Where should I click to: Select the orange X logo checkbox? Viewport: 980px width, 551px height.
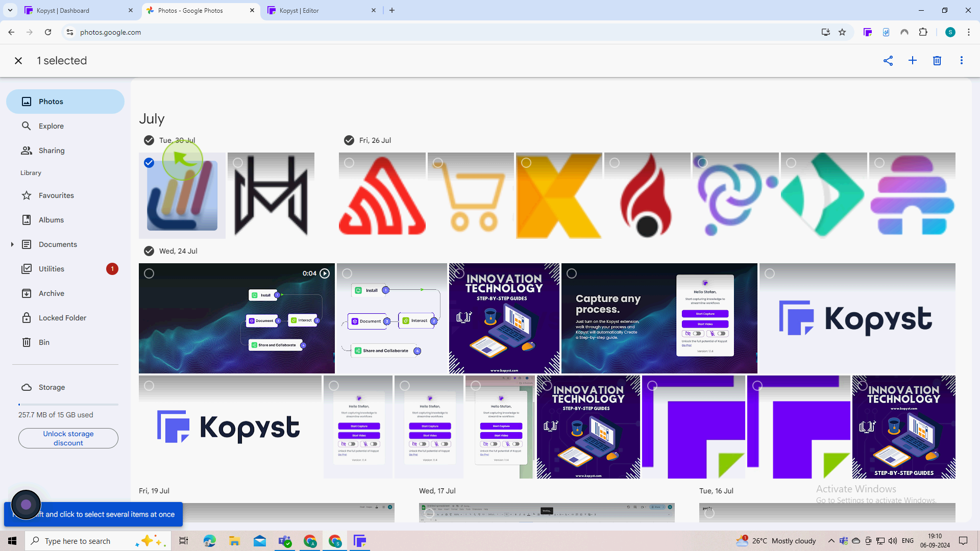click(x=526, y=163)
